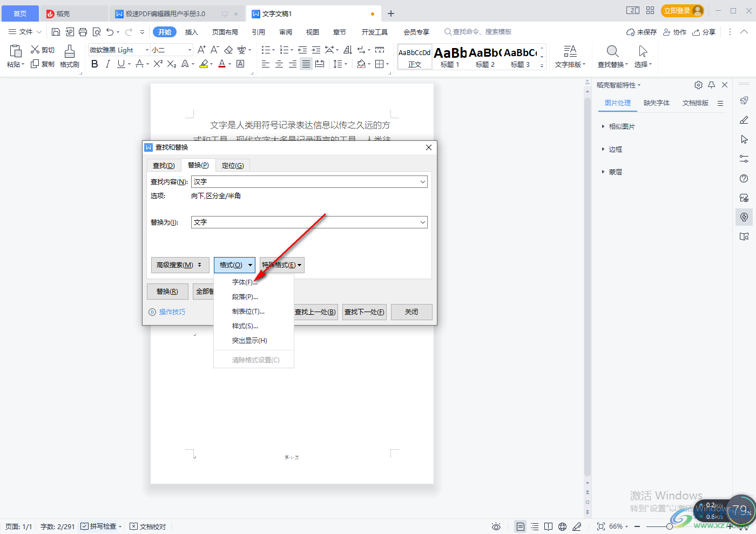
Task: Click the Select (选择) cursor icon
Action: click(x=643, y=51)
